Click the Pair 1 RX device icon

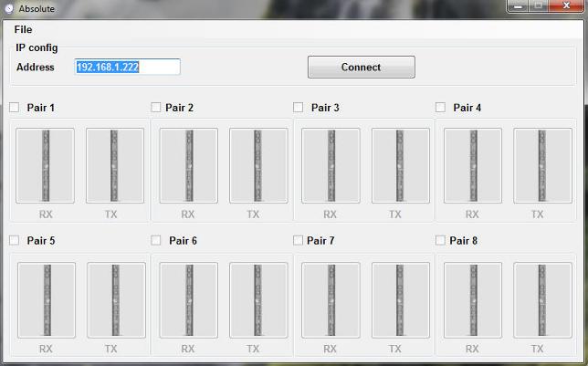[45, 165]
